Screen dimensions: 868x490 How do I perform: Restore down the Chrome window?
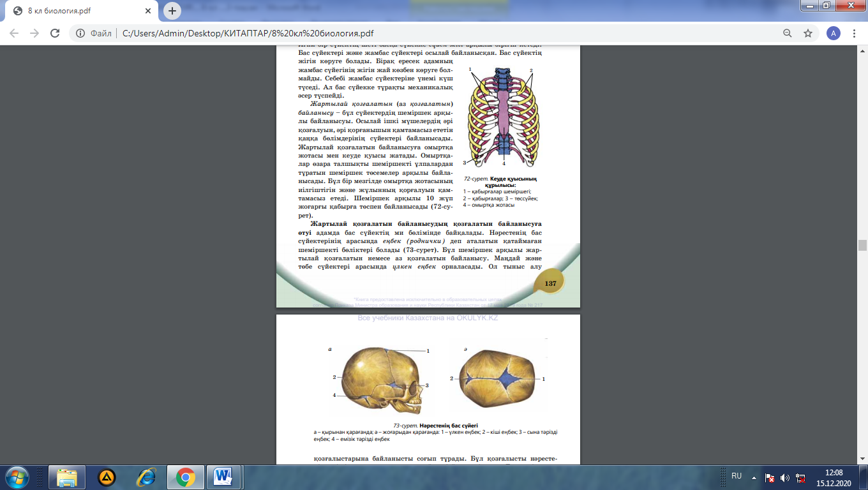coord(827,6)
